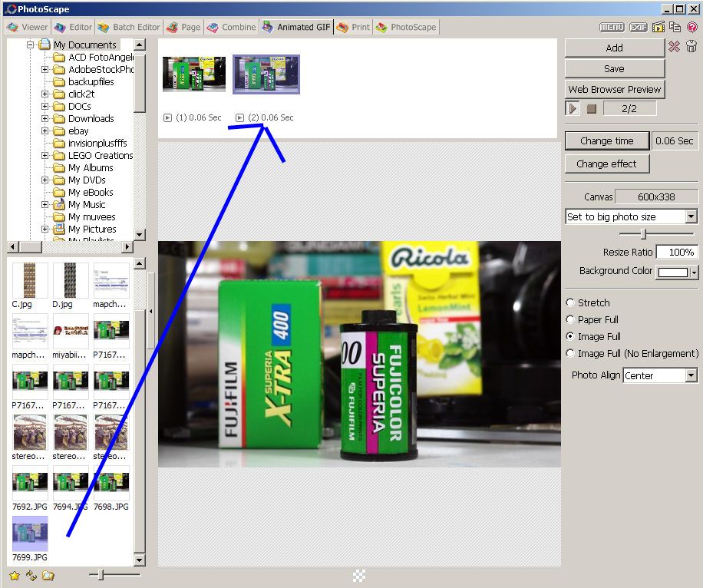
Task: Switch to the Editor tab
Action: click(73, 27)
